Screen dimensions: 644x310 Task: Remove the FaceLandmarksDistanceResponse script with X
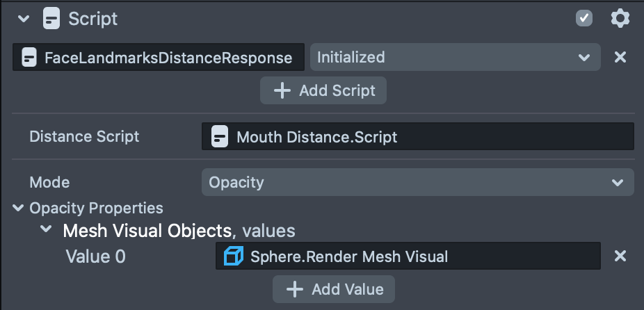(620, 57)
